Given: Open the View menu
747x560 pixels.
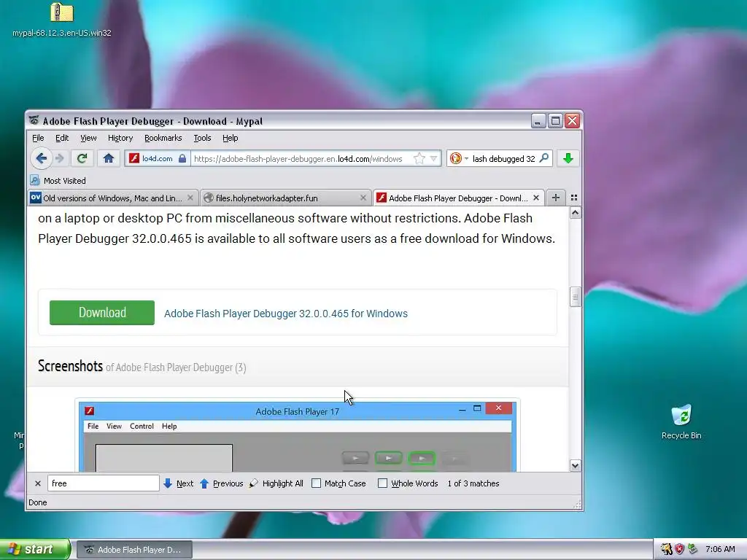Looking at the screenshot, I should coord(88,138).
